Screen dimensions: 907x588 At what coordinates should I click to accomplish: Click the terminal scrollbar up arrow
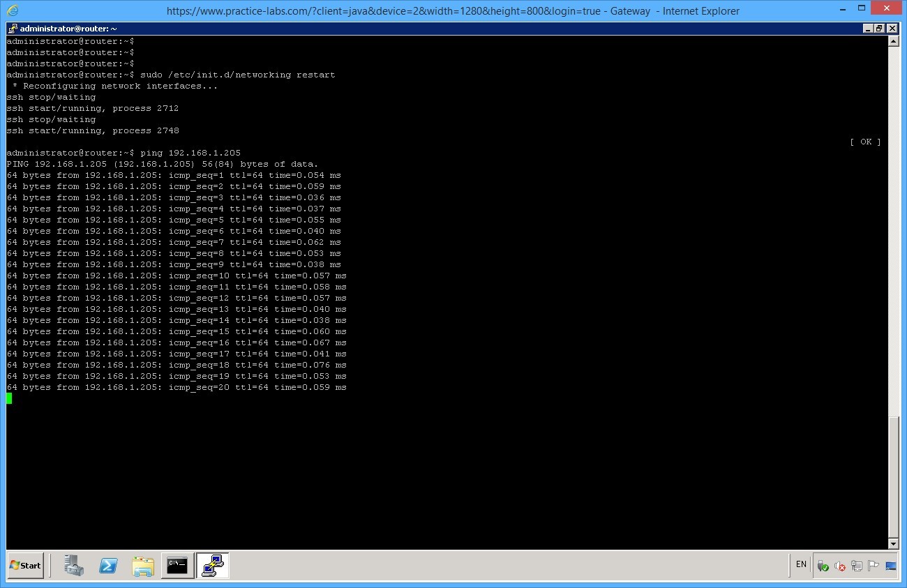point(894,40)
